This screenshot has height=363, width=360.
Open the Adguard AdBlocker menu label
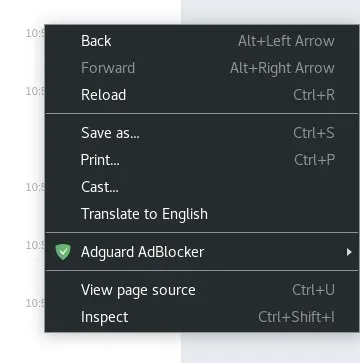[x=142, y=252]
